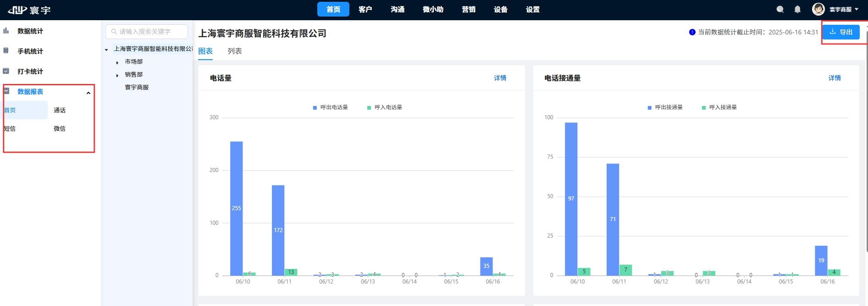Toggle the 呼出接通量 legend series

click(665, 107)
